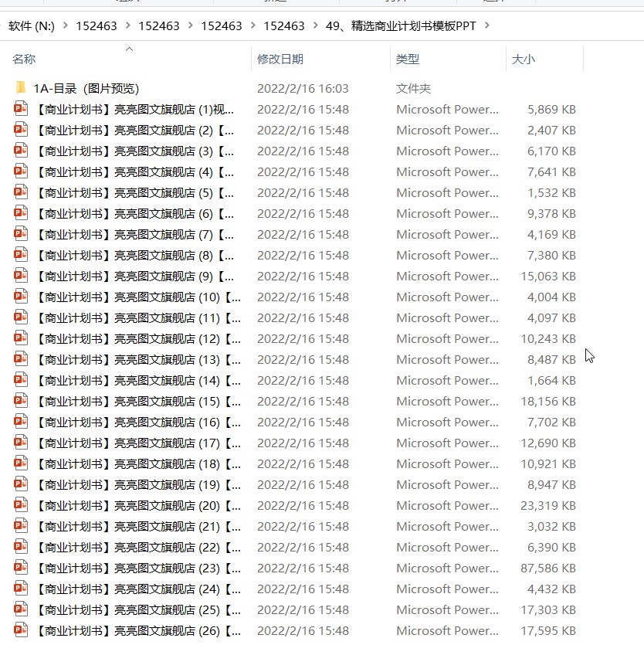Click PowerPoint icon of 亮亮图文旗舰店 (7) file
The width and height of the screenshot is (644, 655).
21,234
